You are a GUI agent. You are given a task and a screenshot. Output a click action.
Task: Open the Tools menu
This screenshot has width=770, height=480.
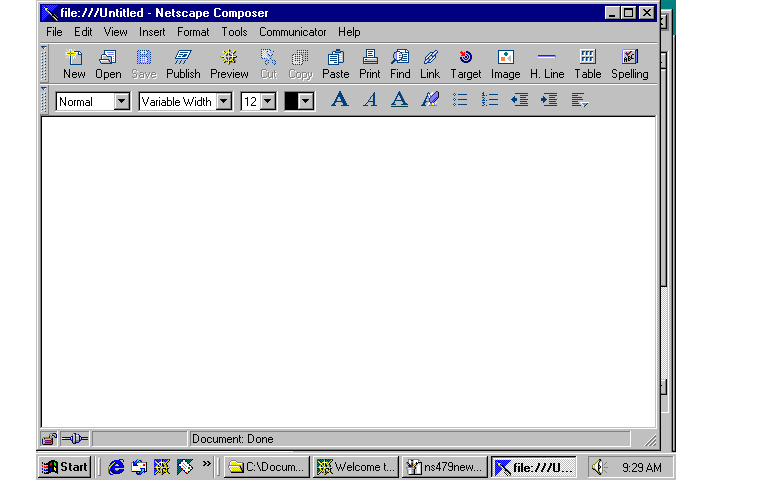pos(234,32)
